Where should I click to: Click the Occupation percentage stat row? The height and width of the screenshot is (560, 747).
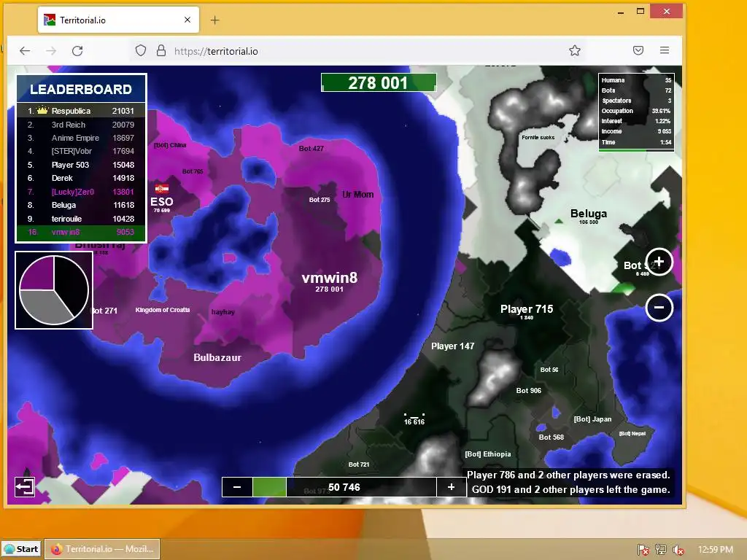pyautogui.click(x=636, y=111)
